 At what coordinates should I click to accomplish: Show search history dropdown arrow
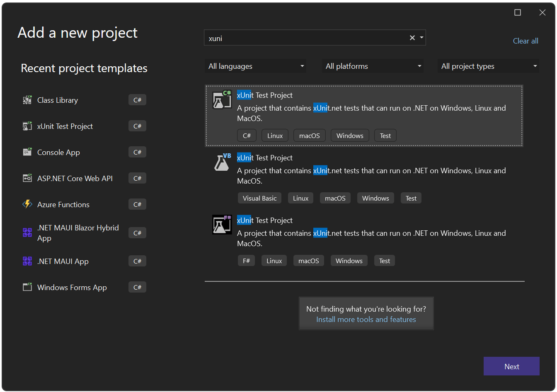(422, 38)
